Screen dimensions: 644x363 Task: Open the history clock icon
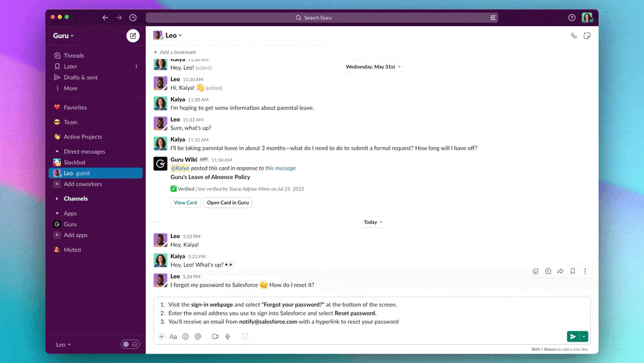[x=133, y=17]
